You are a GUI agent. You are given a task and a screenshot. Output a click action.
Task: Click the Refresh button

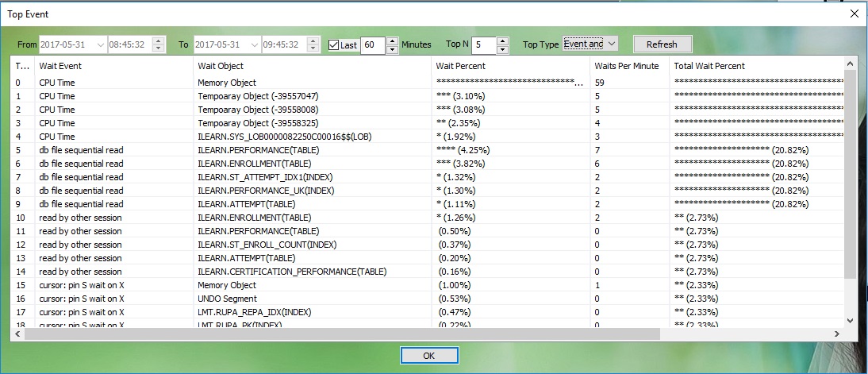[x=662, y=44]
